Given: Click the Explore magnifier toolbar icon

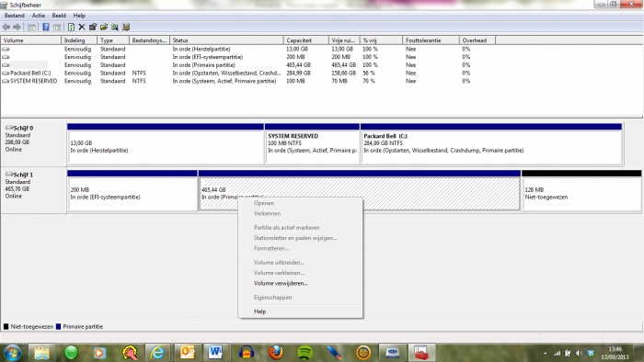Looking at the screenshot, I should tap(115, 27).
